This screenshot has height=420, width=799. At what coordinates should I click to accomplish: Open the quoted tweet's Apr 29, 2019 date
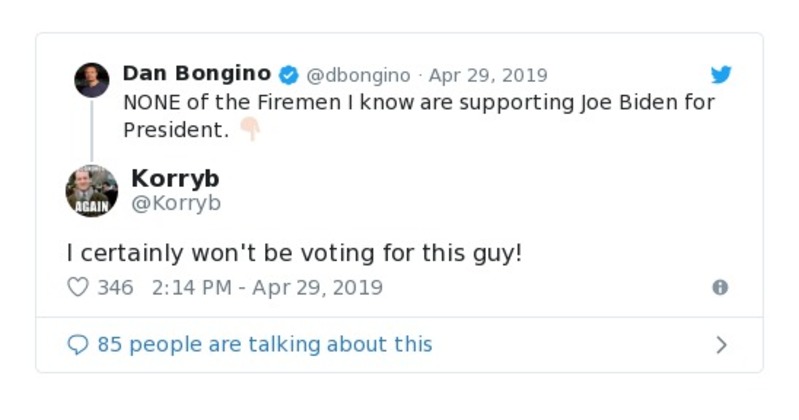[x=488, y=75]
